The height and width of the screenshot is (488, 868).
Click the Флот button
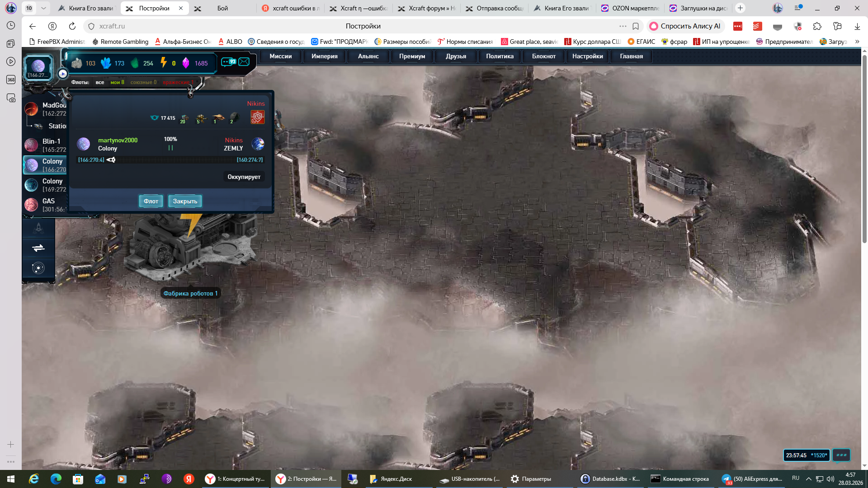coord(151,201)
